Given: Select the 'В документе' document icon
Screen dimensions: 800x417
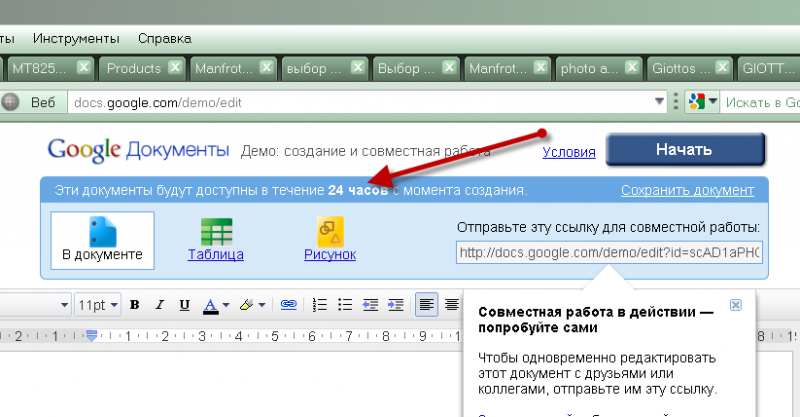Looking at the screenshot, I should [103, 232].
